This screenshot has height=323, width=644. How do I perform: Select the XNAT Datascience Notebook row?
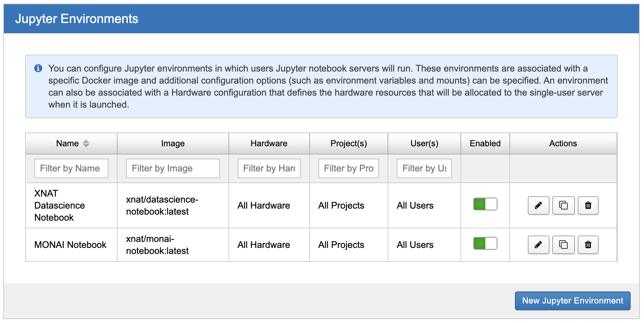pos(59,205)
